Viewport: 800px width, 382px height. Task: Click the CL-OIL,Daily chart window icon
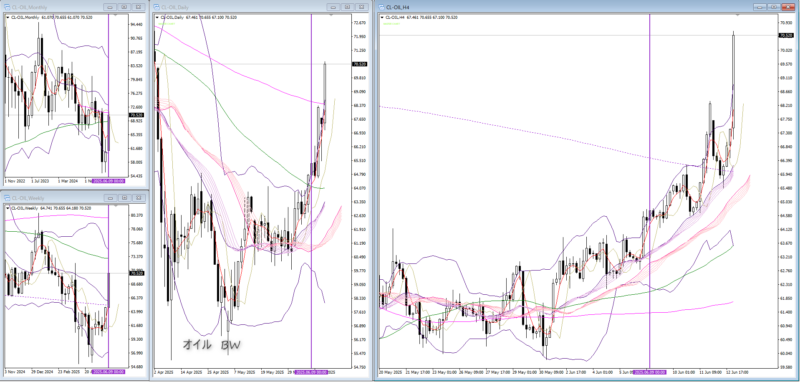157,7
